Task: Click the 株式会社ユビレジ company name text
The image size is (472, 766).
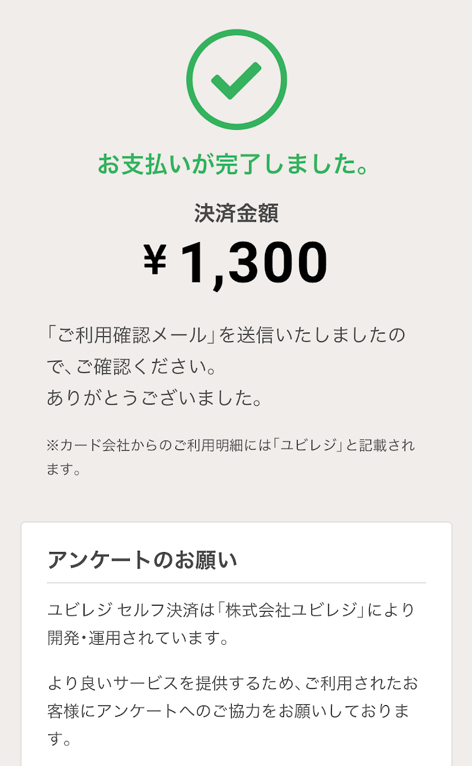Action: (x=291, y=610)
